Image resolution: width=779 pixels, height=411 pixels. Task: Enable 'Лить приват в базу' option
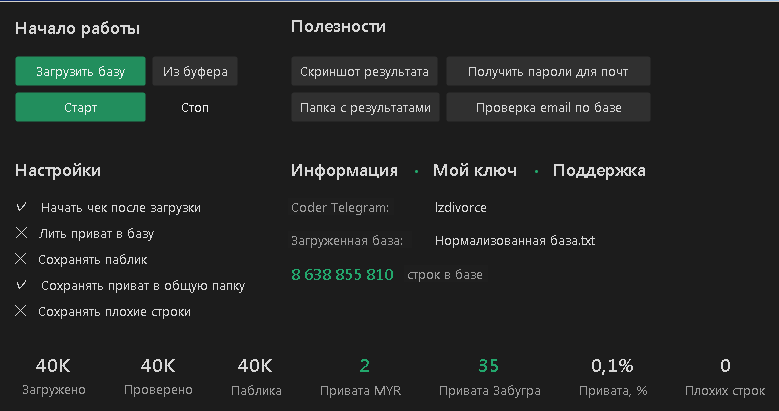coord(22,233)
